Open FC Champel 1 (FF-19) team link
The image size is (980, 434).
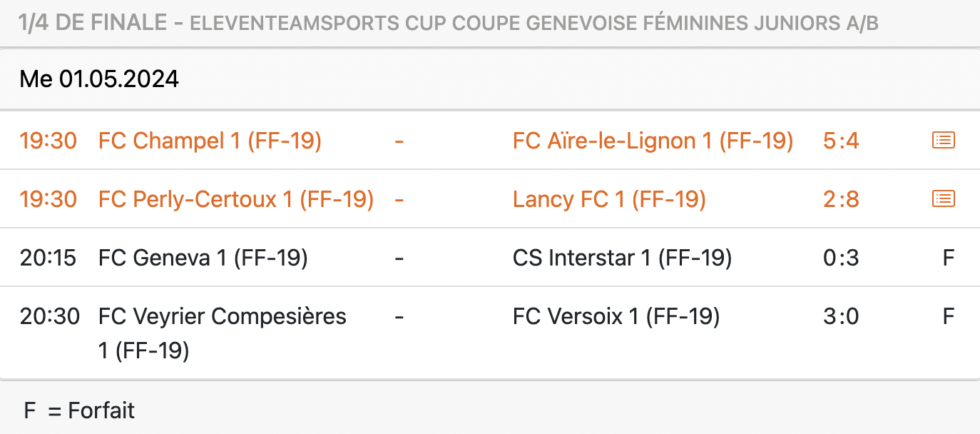pos(210,141)
